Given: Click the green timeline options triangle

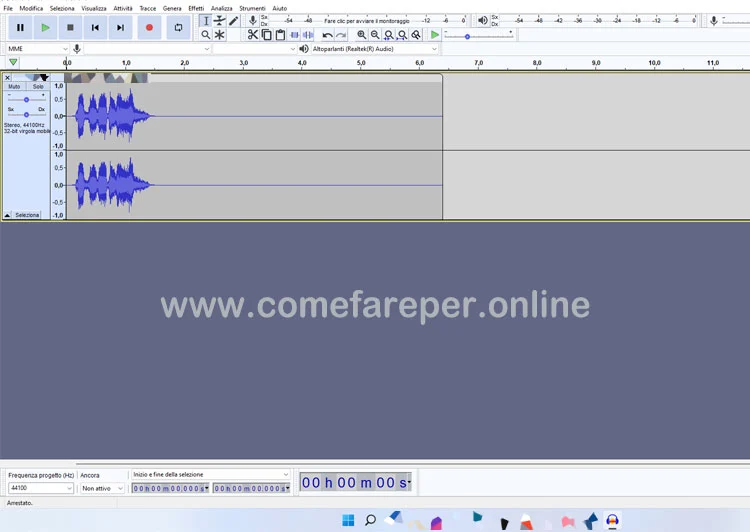Looking at the screenshot, I should 13,62.
